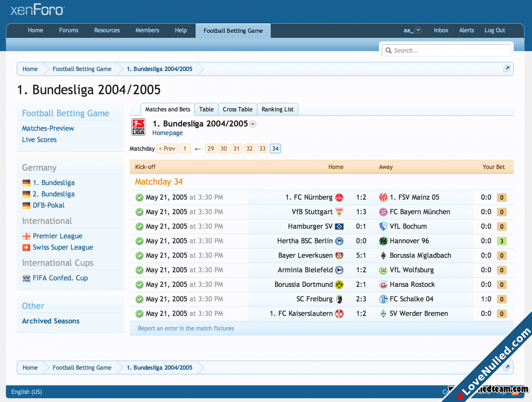Open the Football Betting Game nav tab
The image size is (532, 402).
point(233,30)
